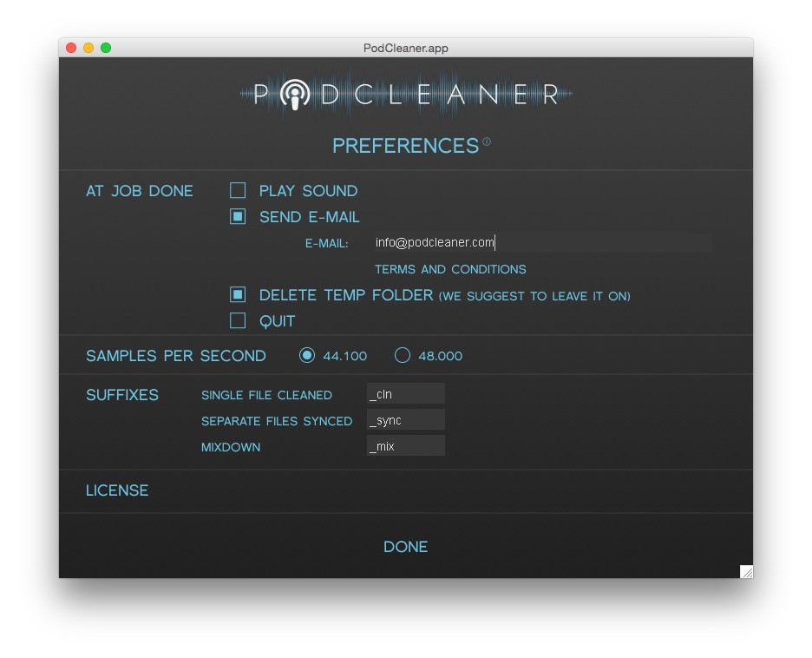Click the separate files synced suffix field
The height and width of the screenshot is (658, 812).
click(x=405, y=419)
